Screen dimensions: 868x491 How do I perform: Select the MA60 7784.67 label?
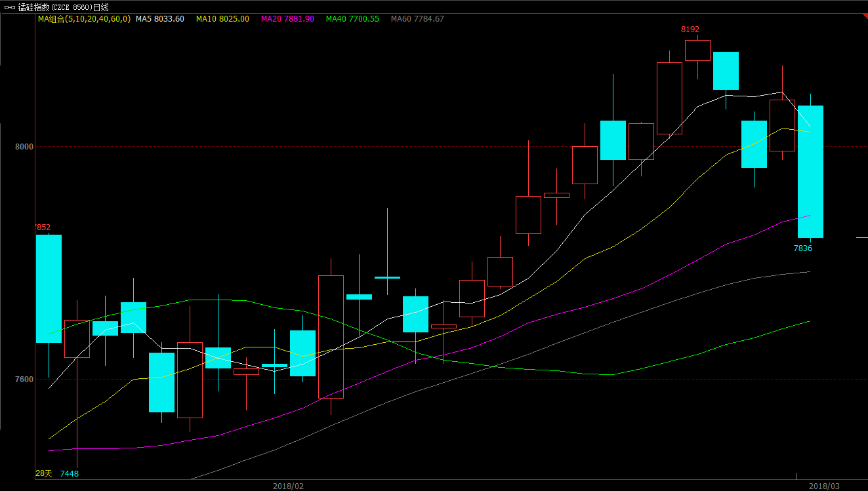coord(417,19)
